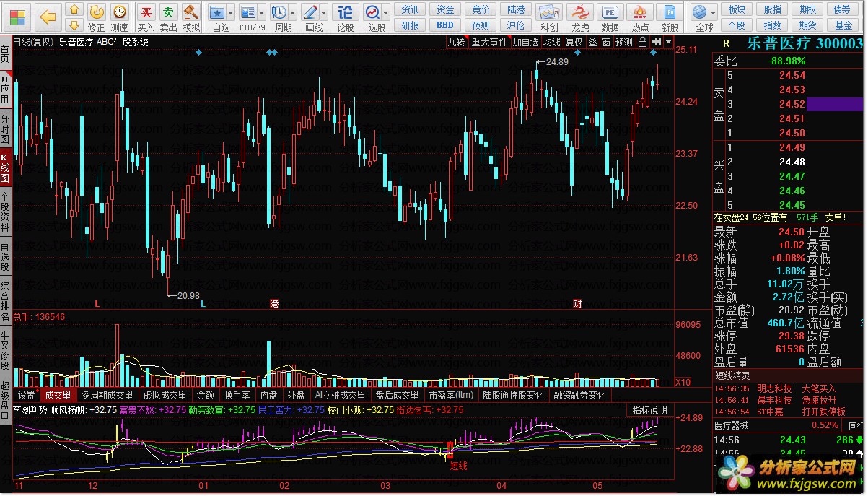This screenshot has width=868, height=496.
Task: Select the 市盈率(ttm) tab
Action: tap(451, 395)
